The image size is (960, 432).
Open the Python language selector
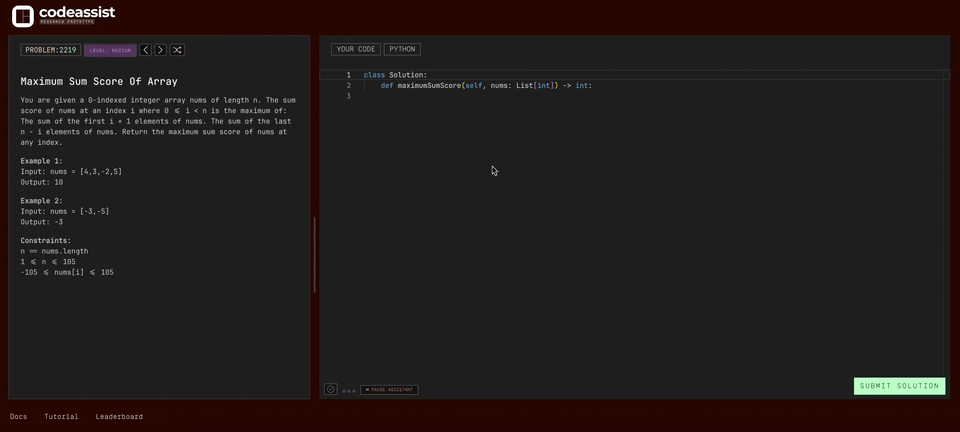(x=402, y=49)
